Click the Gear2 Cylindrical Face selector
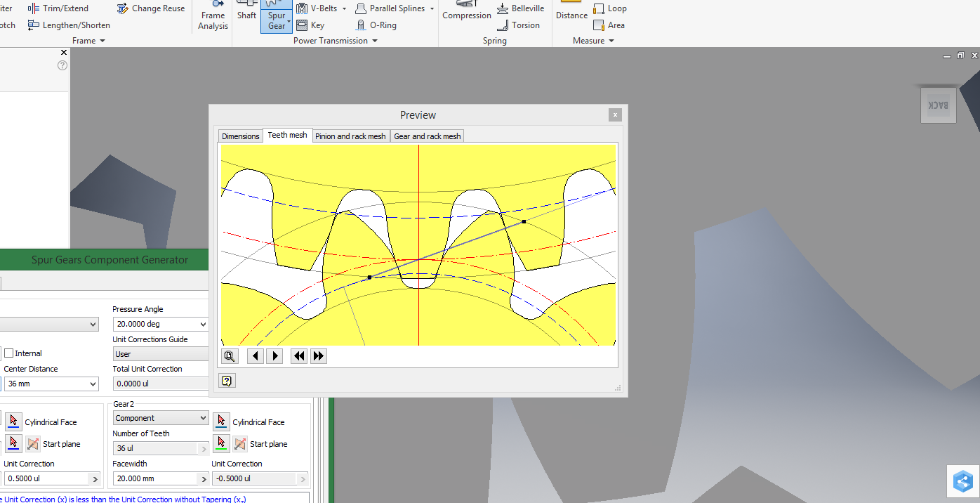 coord(221,422)
